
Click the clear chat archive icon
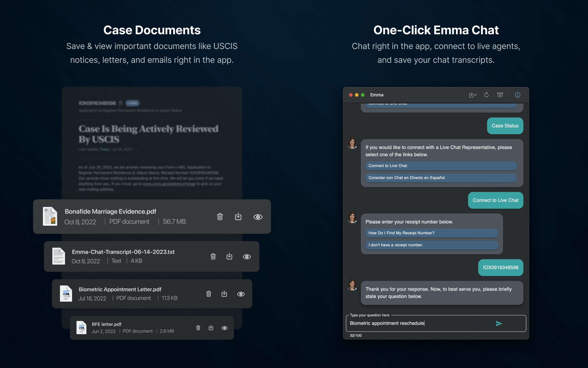point(500,95)
